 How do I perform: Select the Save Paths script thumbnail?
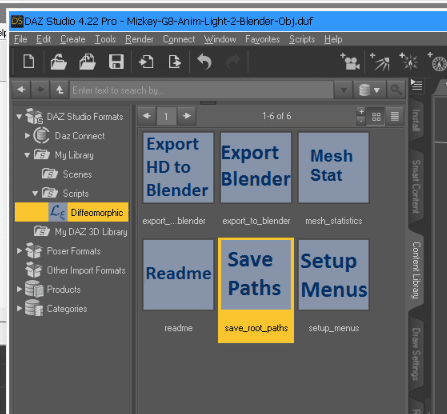[x=256, y=275]
